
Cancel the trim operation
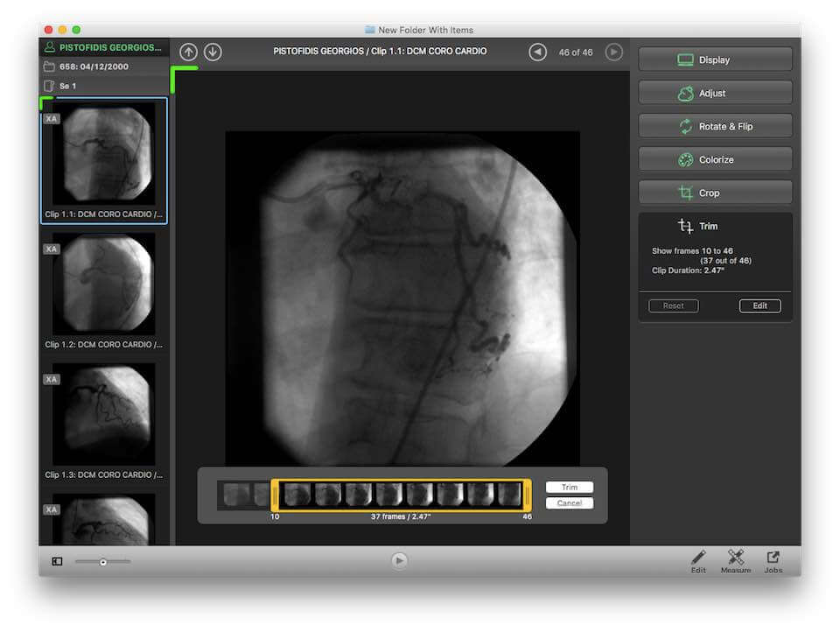tap(569, 503)
